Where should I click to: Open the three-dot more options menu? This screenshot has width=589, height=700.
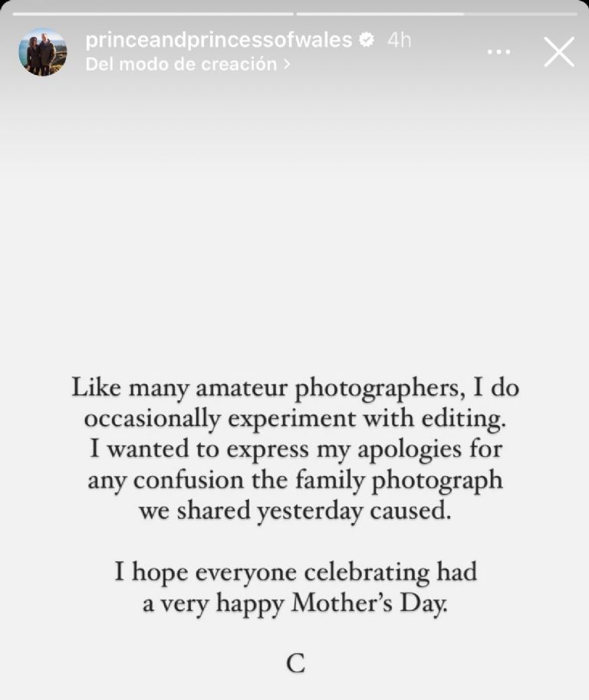pyautogui.click(x=499, y=52)
